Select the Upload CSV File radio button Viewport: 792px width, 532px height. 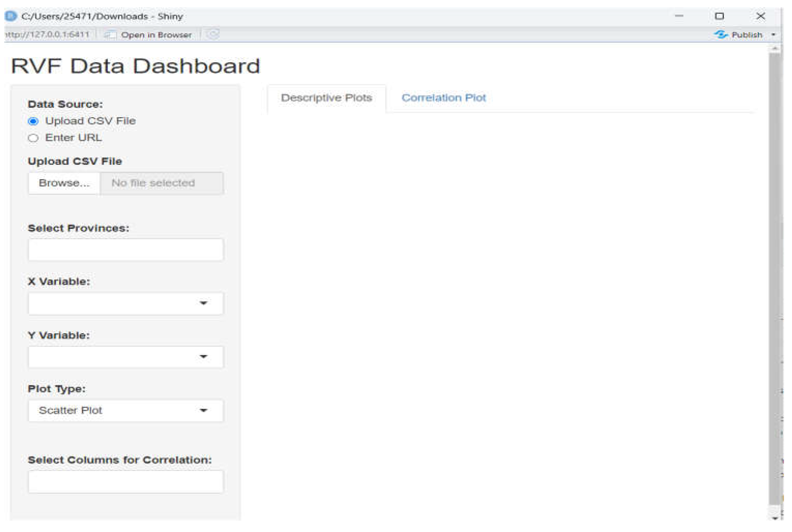(33, 121)
